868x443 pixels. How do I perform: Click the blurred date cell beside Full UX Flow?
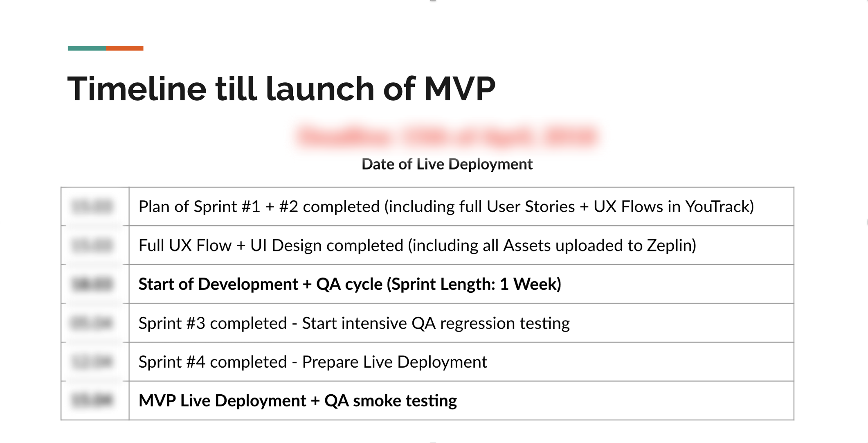tap(92, 245)
